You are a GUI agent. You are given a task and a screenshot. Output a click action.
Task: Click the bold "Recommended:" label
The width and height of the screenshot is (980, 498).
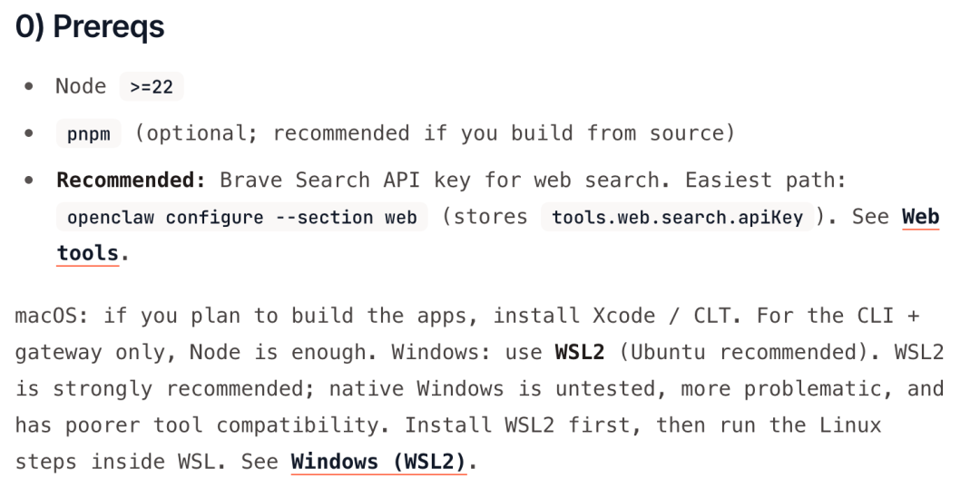[132, 180]
